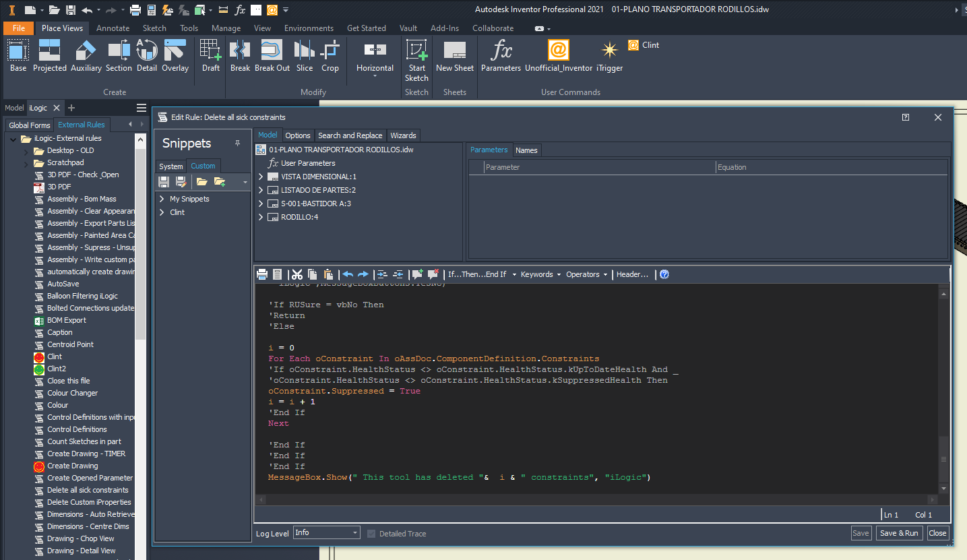Cut selected code in the rule editor
The image size is (967, 560).
tap(297, 274)
